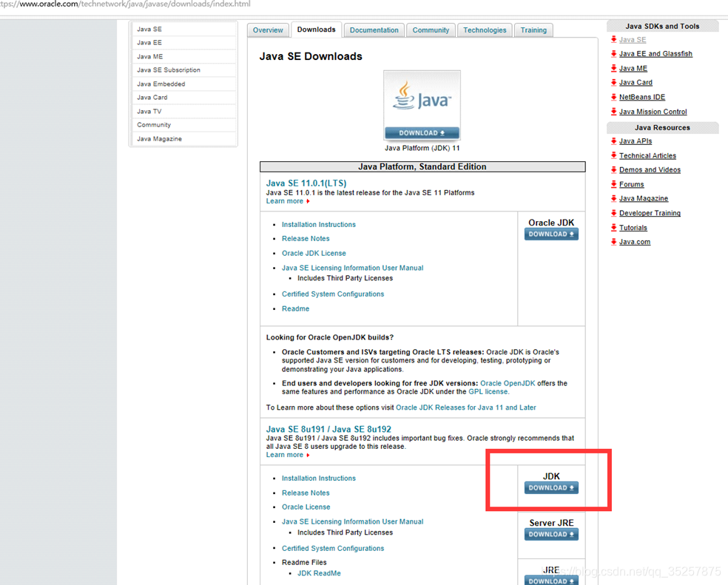This screenshot has height=585, width=728.
Task: Select Java SE in the left sidebar
Action: 184,29
